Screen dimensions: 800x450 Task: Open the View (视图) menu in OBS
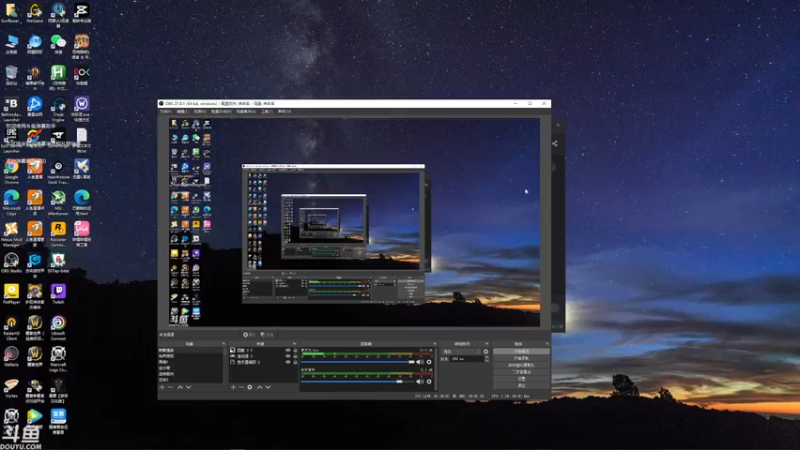click(200, 111)
